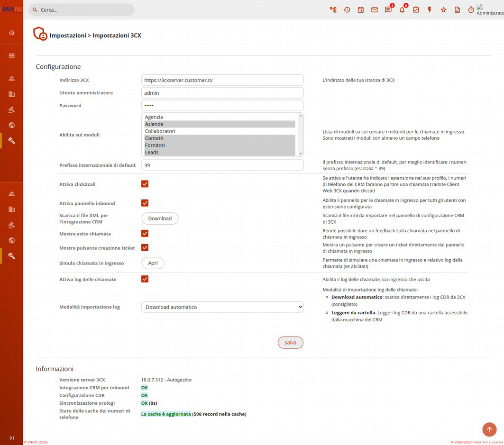This screenshot has width=504, height=445.
Task: Toggle the Mostra pulsante creazione ticket checkbox
Action: [x=145, y=247]
